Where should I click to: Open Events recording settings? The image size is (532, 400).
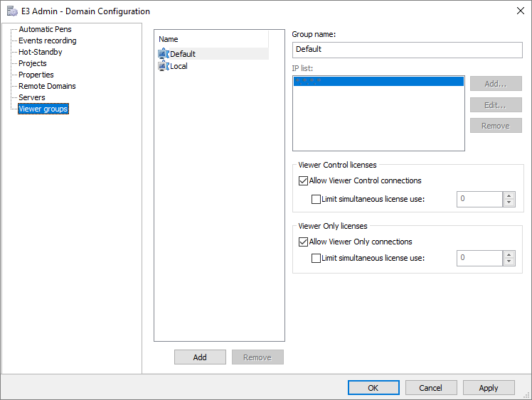tap(47, 40)
